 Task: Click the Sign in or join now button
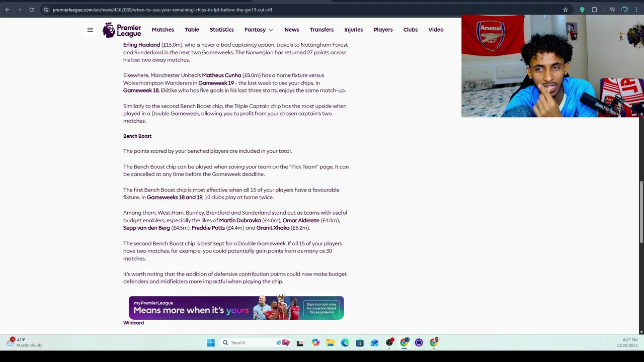coord(321,308)
